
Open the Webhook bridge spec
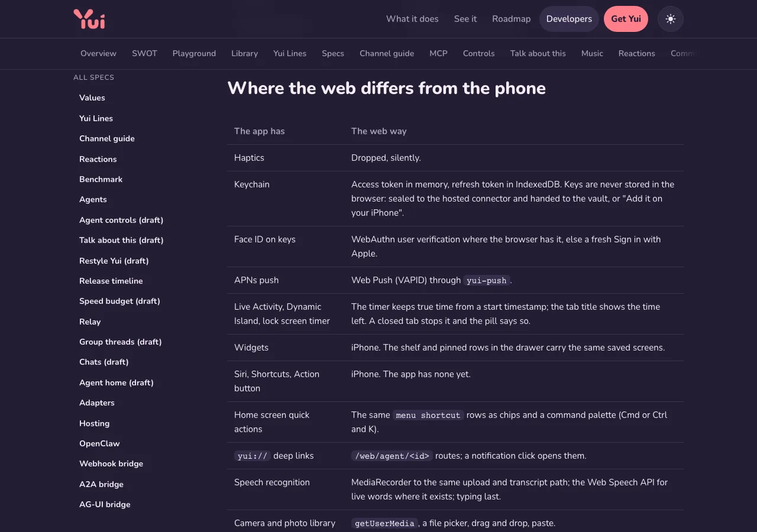coord(111,463)
